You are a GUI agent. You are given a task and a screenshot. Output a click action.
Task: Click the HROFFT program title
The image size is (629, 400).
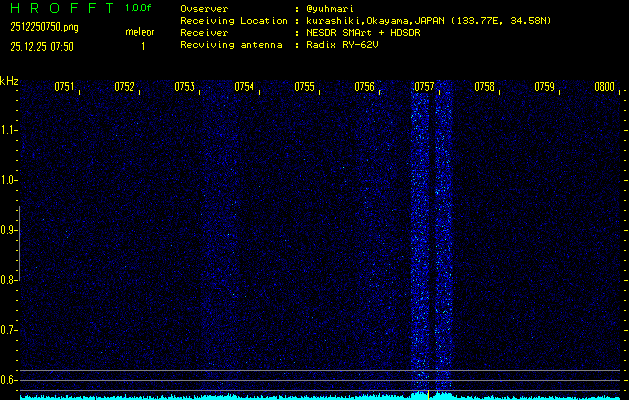(x=62, y=8)
